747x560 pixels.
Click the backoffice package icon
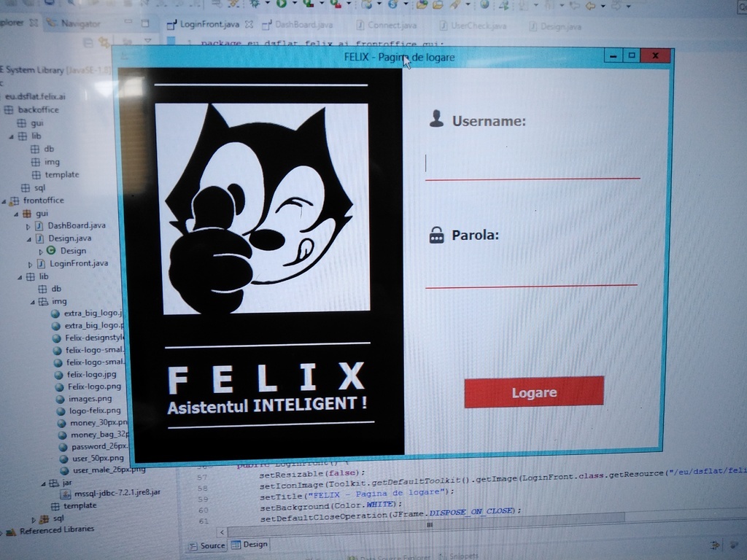click(9, 110)
